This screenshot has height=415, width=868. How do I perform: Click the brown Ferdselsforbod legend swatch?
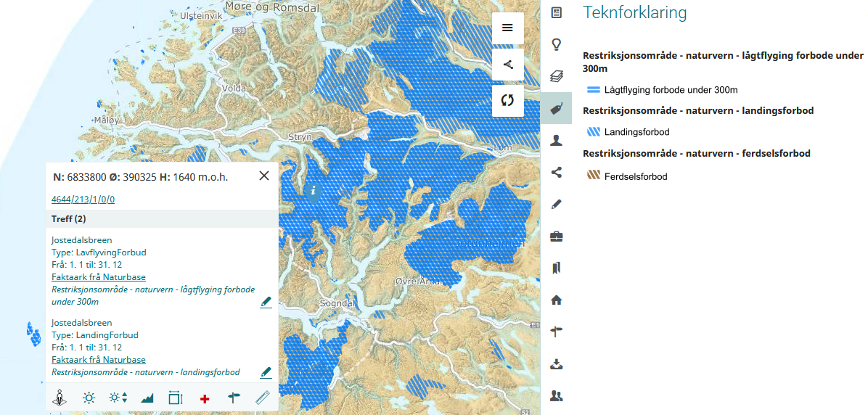click(594, 176)
